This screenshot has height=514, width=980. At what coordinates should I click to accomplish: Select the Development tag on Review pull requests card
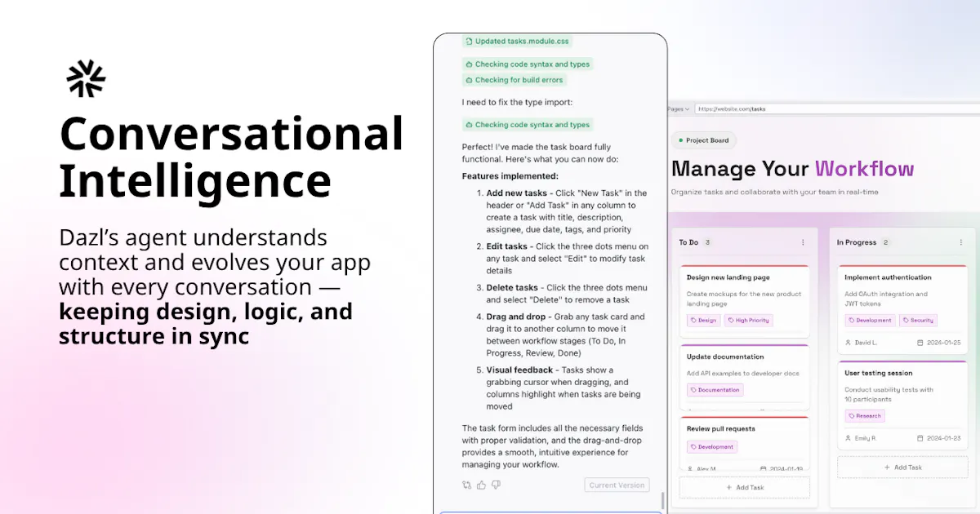pos(712,447)
